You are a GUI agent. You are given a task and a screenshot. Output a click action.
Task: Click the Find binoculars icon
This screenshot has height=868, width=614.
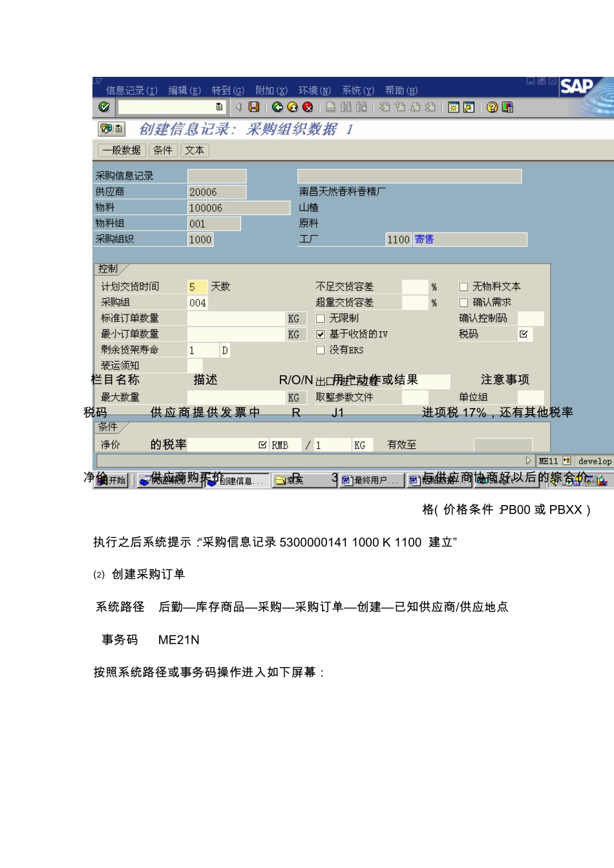click(x=346, y=107)
